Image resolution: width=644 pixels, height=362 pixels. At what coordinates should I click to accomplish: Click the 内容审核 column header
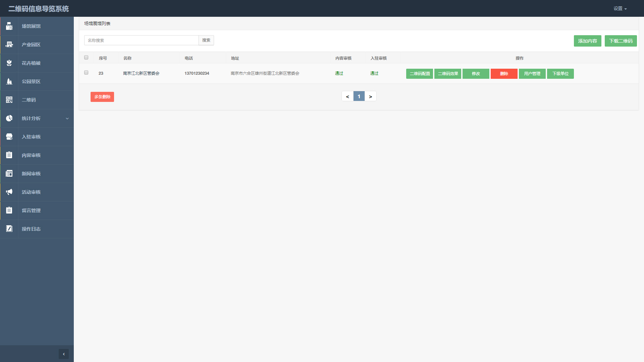click(x=343, y=58)
